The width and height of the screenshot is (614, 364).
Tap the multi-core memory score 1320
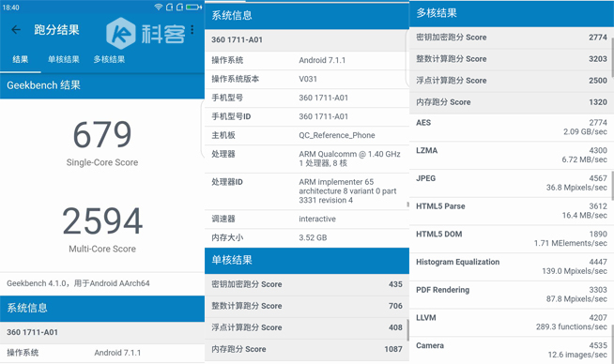click(597, 101)
